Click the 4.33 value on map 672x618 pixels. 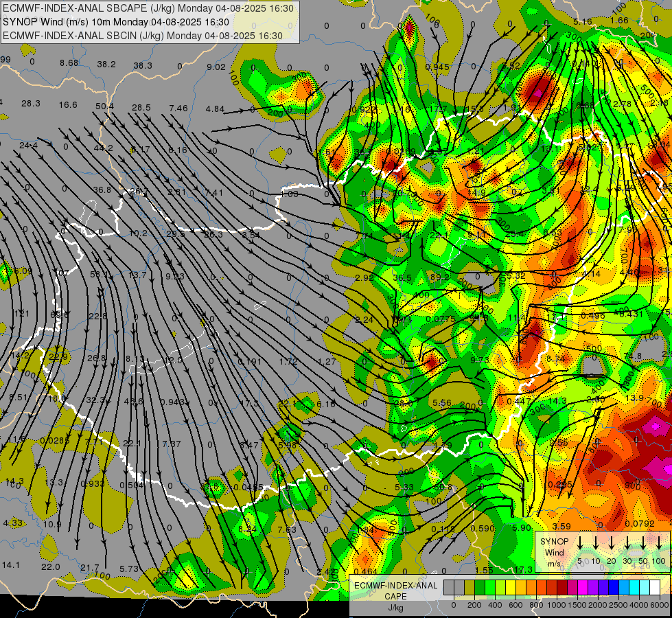(12, 523)
